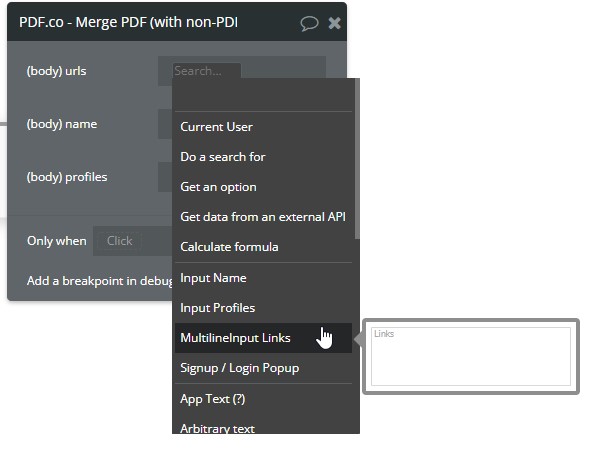The image size is (602, 460).
Task: Select Input Name element
Action: (263, 278)
